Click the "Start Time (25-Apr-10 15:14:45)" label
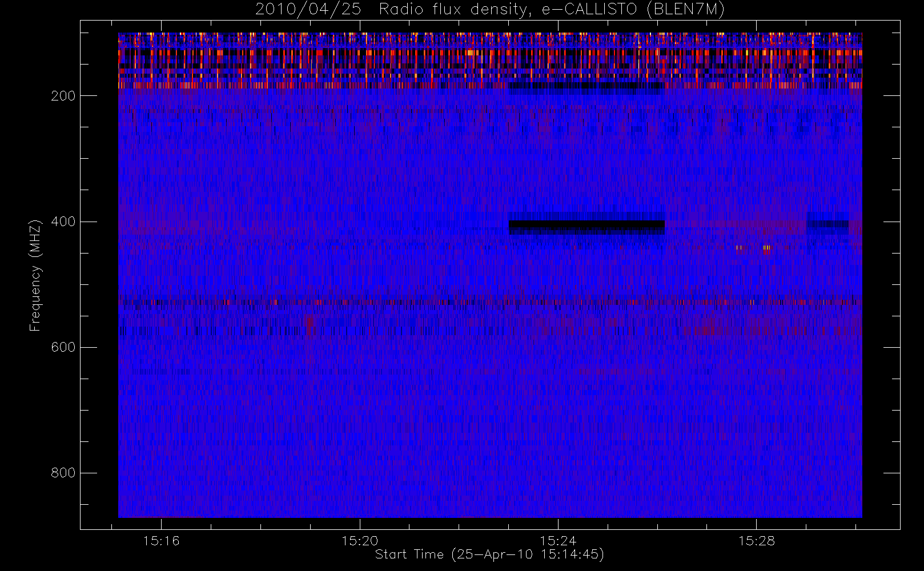This screenshot has width=924, height=571. pos(489,554)
